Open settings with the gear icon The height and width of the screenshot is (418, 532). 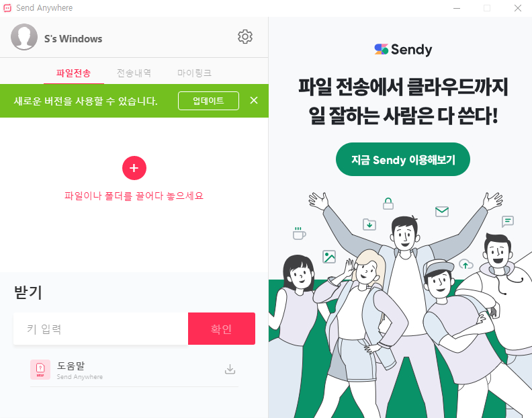click(245, 37)
